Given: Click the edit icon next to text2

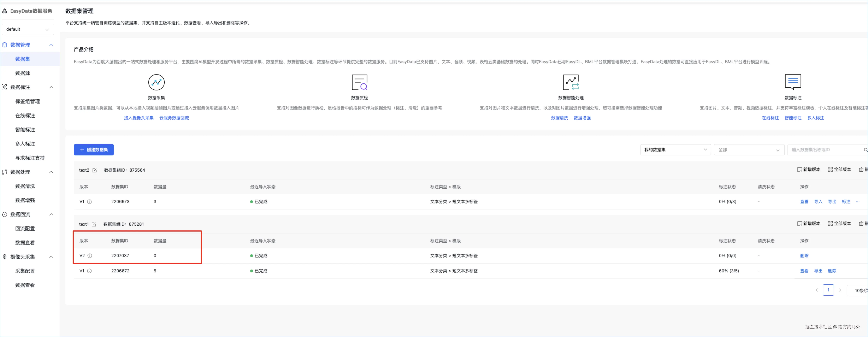Looking at the screenshot, I should 95,170.
